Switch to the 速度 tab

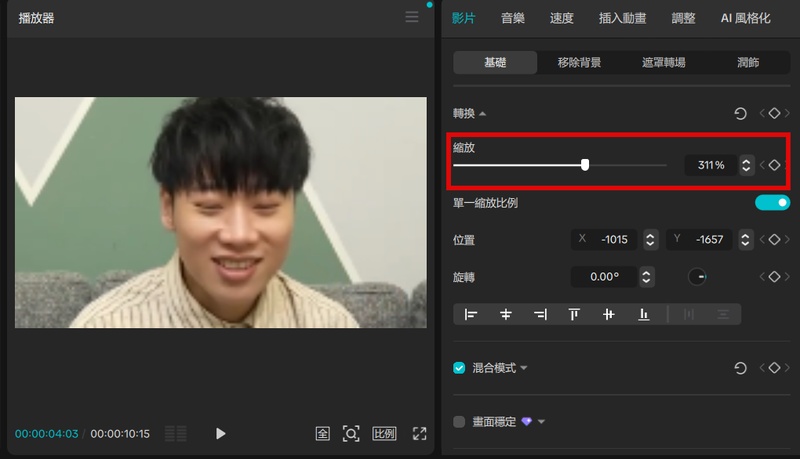pyautogui.click(x=561, y=18)
